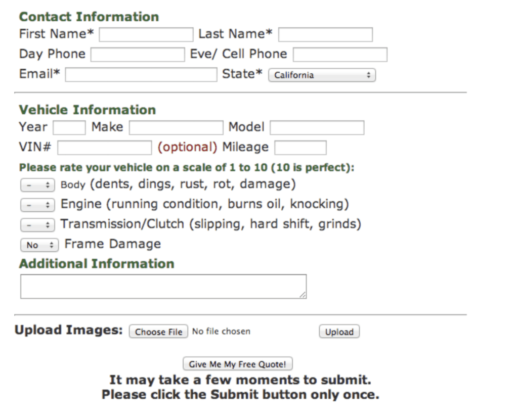Select the VIN# input box
This screenshot has width=518, height=420.
point(104,148)
